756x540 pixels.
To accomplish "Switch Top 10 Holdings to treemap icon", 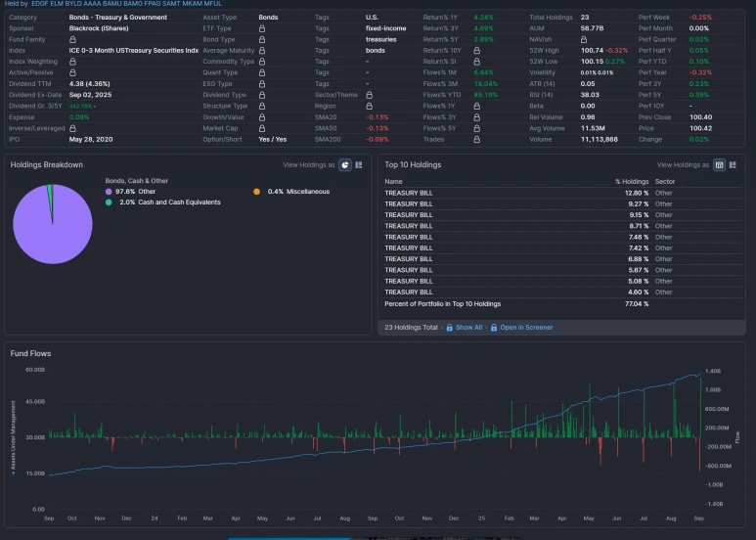I will coord(733,165).
